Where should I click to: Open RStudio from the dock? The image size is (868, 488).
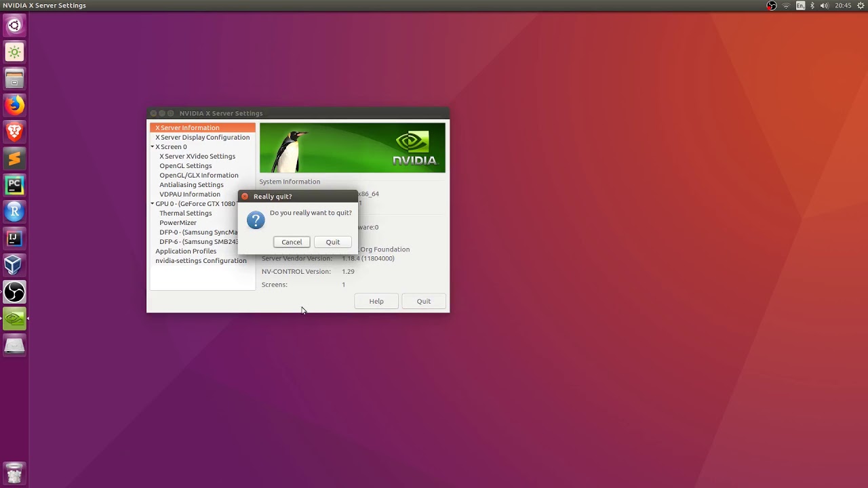pos(14,211)
